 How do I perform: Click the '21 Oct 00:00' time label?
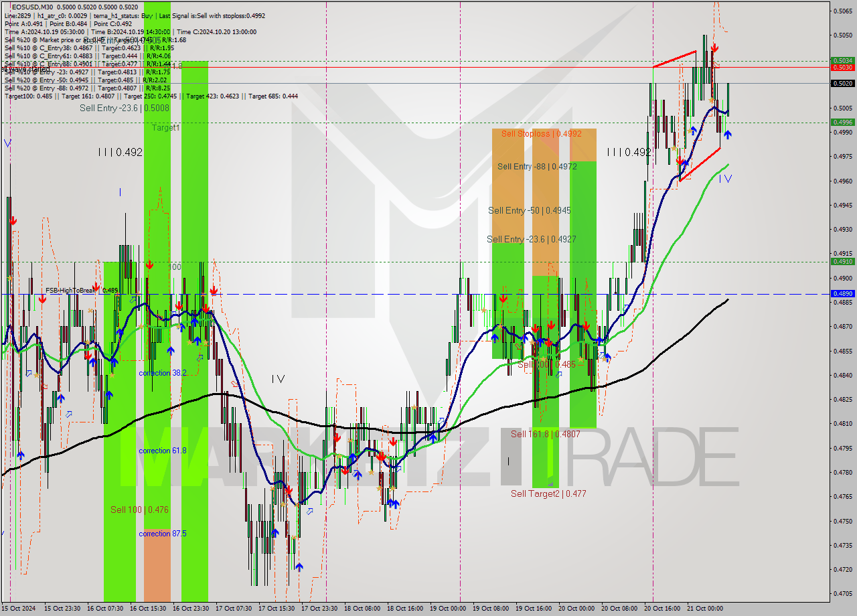[x=705, y=609]
